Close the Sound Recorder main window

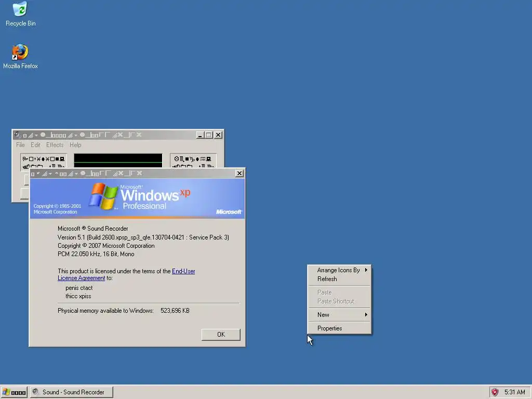tap(218, 135)
